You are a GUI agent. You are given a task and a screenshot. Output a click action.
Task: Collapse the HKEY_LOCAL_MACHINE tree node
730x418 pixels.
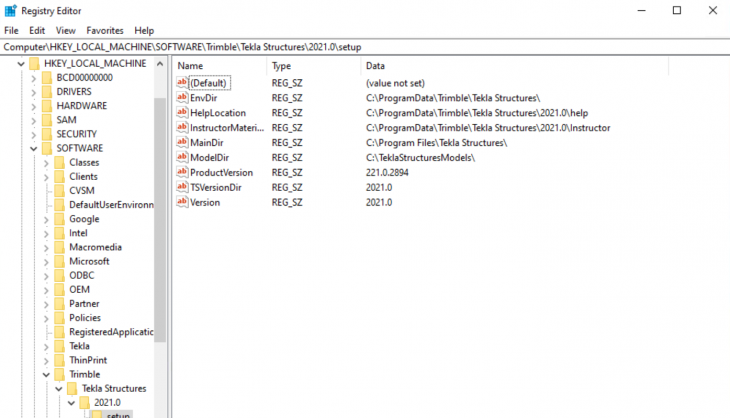(21, 64)
